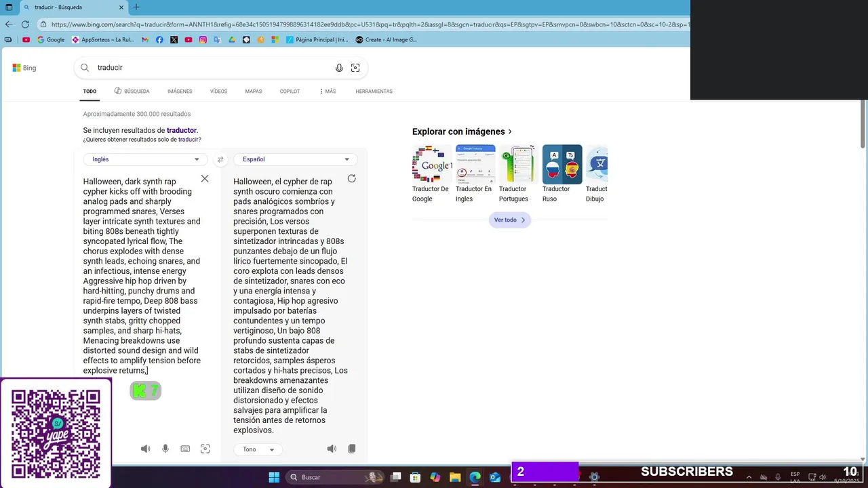Click the Bing search input field

(214, 68)
